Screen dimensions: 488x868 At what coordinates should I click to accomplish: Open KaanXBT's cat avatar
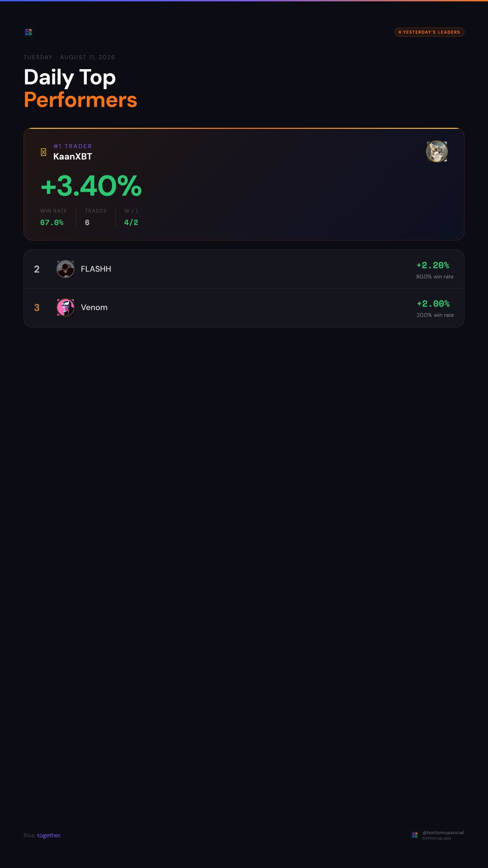(x=437, y=151)
